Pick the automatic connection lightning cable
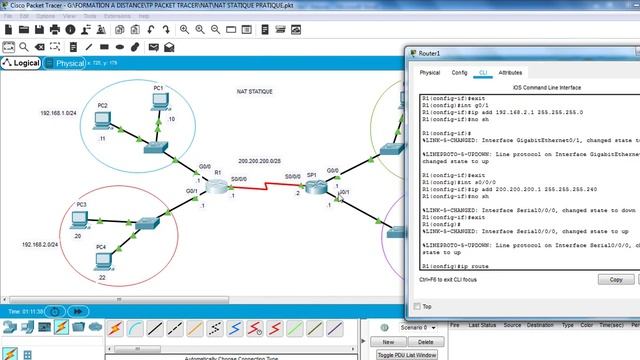This screenshot has width=640, height=360. [x=115, y=329]
